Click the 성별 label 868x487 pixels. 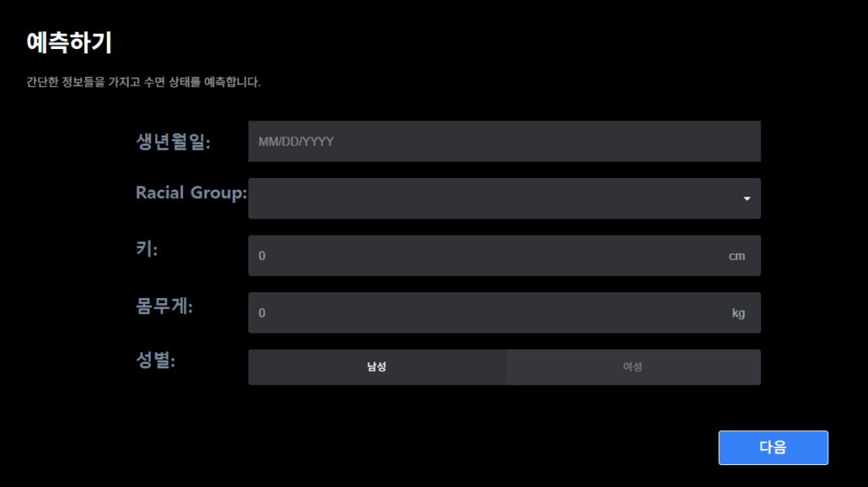[156, 361]
